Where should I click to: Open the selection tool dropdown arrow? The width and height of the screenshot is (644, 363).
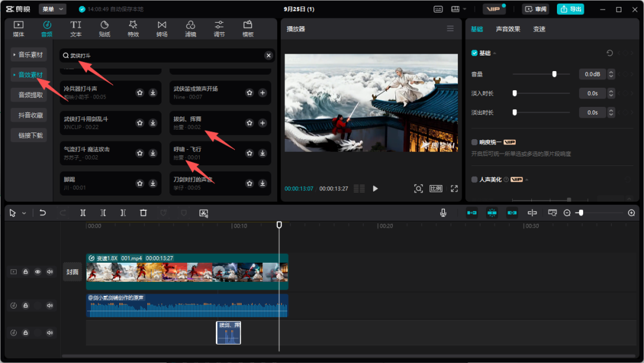[x=24, y=213]
